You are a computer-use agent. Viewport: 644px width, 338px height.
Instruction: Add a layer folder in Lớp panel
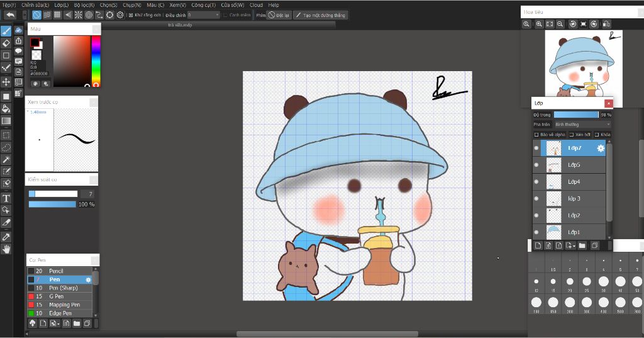tap(582, 245)
